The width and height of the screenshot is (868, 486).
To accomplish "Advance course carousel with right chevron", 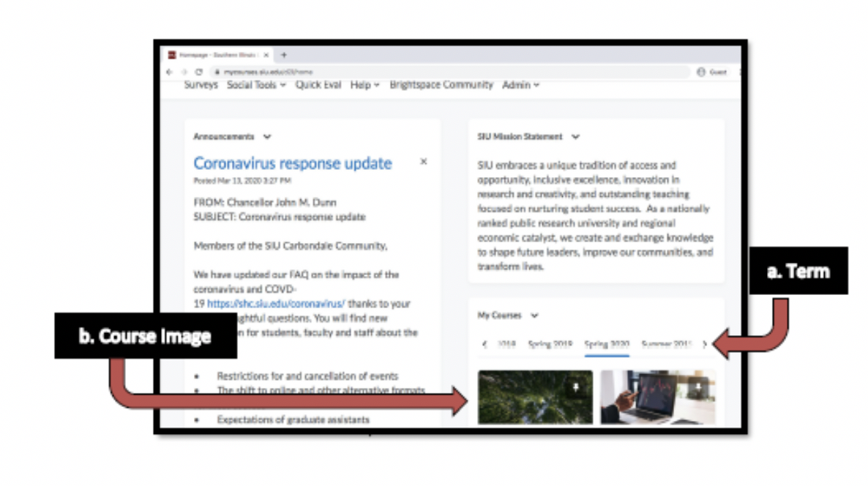I will coord(705,344).
